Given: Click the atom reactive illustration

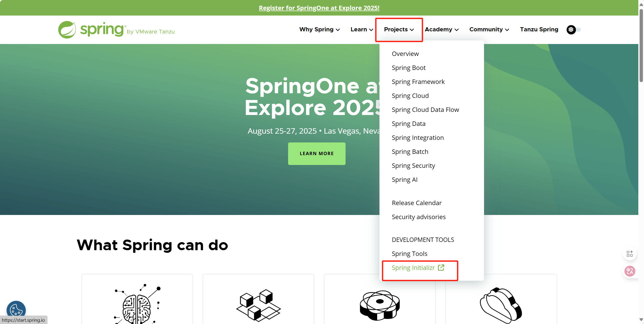Looking at the screenshot, I should pyautogui.click(x=379, y=306).
